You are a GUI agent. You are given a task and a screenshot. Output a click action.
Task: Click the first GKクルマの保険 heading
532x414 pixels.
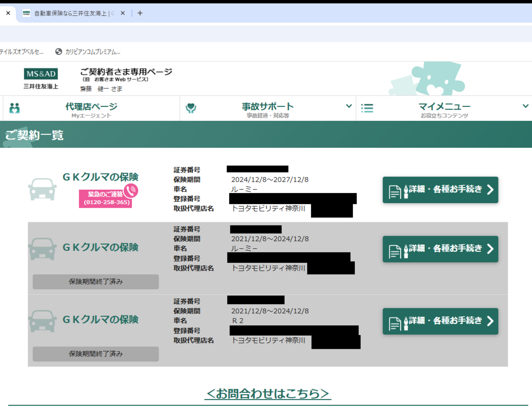coord(100,177)
